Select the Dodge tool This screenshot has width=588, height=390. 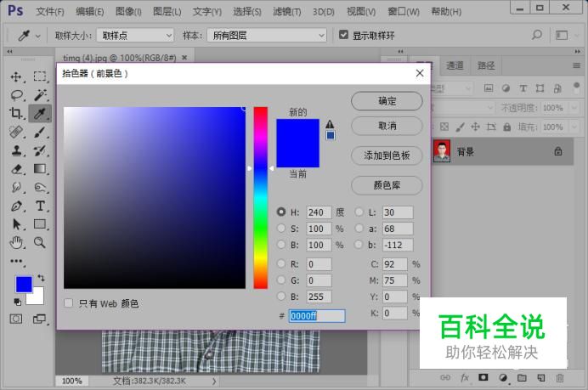point(40,187)
